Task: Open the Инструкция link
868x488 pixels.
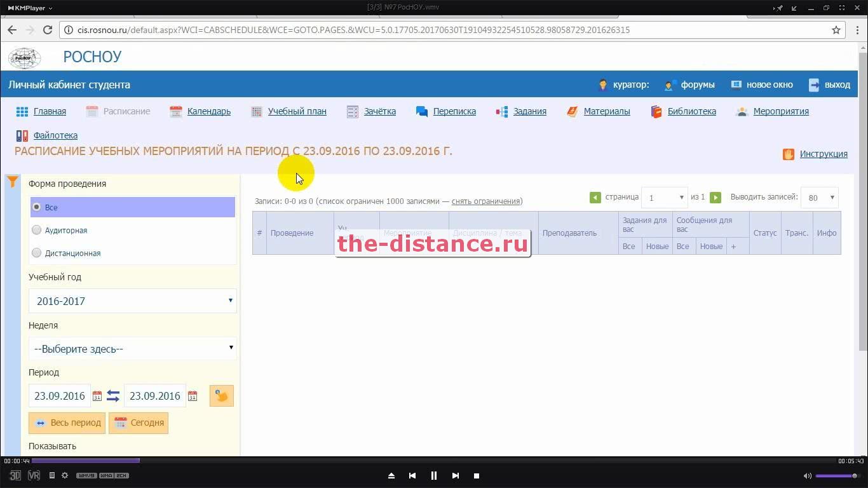Action: [824, 154]
